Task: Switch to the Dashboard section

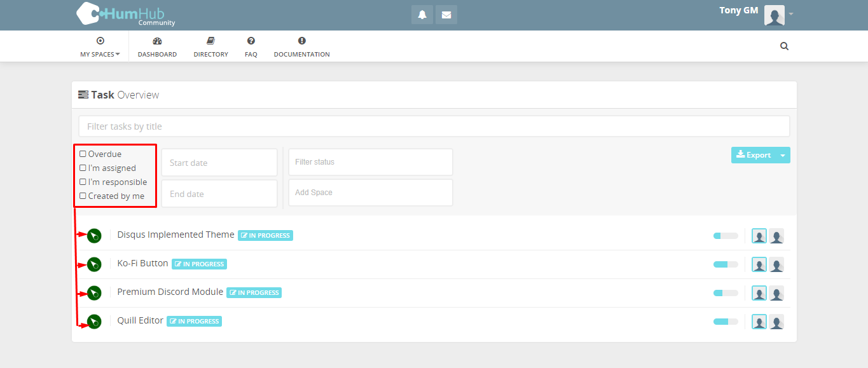Action: click(x=157, y=46)
